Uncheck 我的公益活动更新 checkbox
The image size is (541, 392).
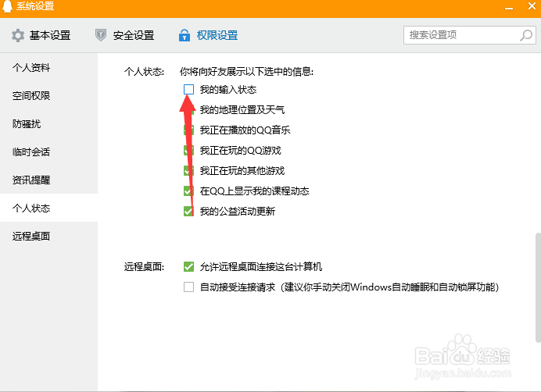188,211
